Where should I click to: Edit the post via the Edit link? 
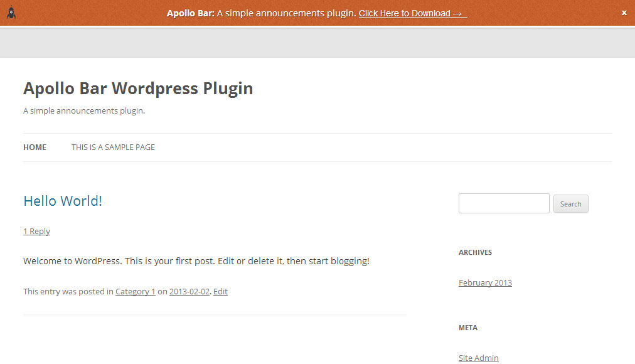pos(220,292)
